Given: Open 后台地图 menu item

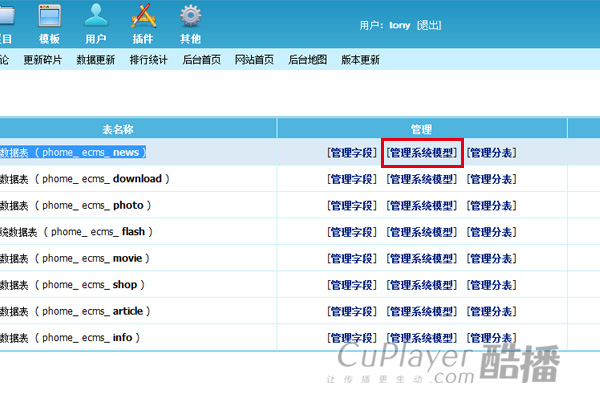Looking at the screenshot, I should coord(307,60).
